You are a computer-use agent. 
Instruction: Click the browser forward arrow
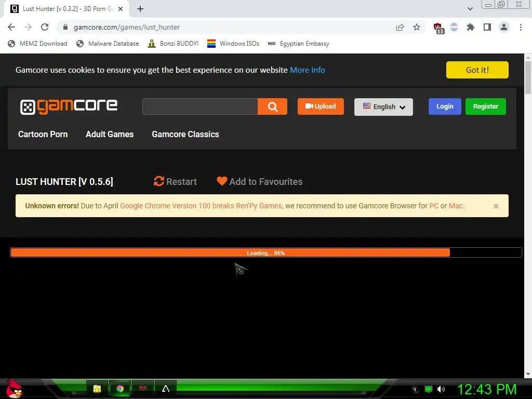[x=28, y=27]
